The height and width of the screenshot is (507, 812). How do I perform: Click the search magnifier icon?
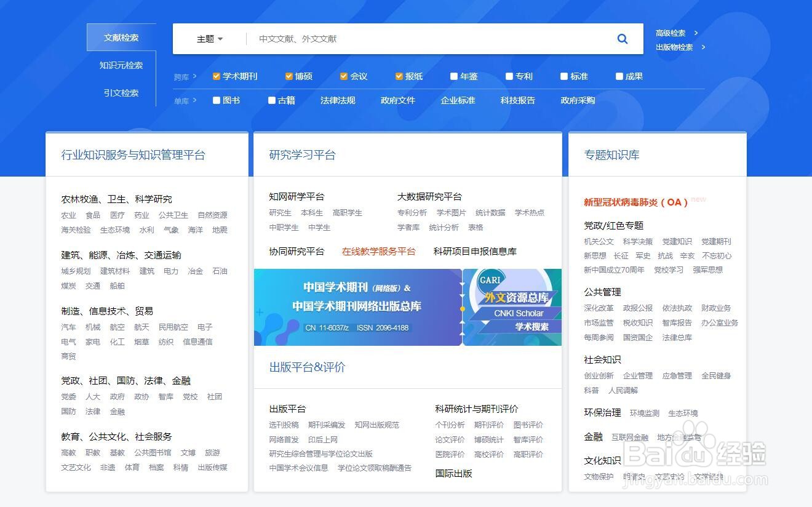click(623, 38)
